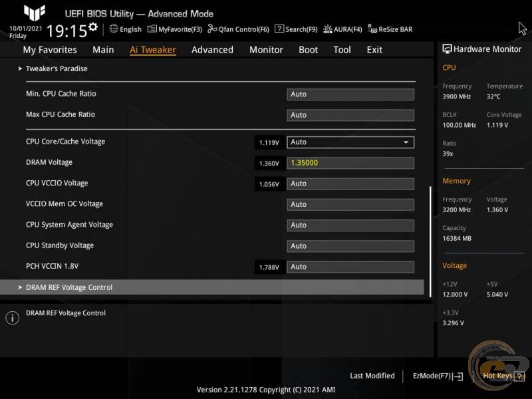The image size is (532, 399).
Task: Click the 19:15 clock display
Action: (66, 31)
